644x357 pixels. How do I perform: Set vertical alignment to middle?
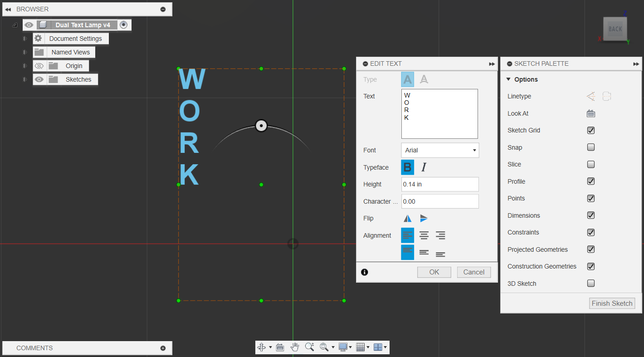tap(424, 252)
